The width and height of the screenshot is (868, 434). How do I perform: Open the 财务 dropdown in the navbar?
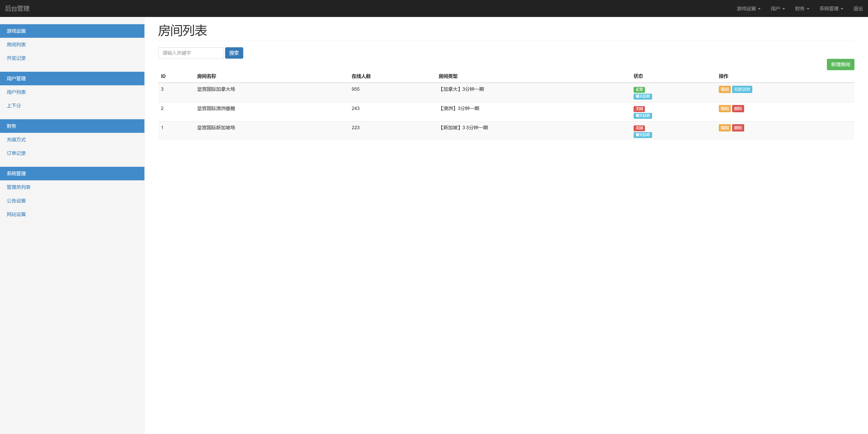click(802, 8)
